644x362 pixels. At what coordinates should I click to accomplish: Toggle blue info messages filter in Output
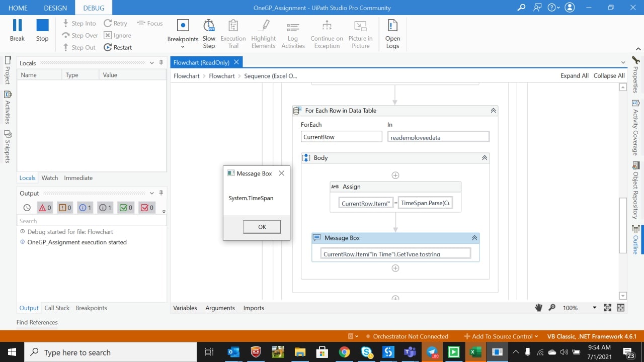[x=85, y=208]
